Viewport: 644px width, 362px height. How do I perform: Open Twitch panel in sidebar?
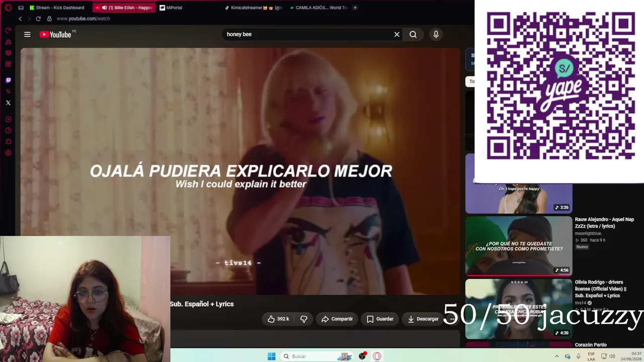pos(8,80)
